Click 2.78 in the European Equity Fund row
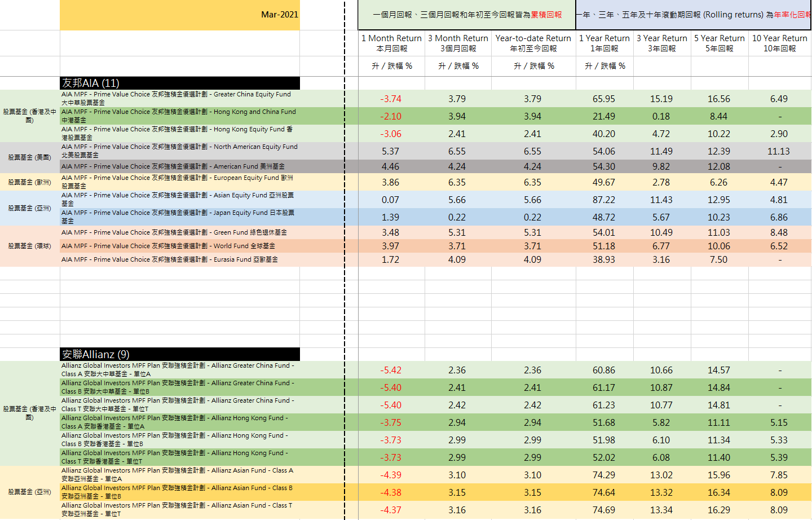Viewport: 812px width, 520px height. [661, 182]
